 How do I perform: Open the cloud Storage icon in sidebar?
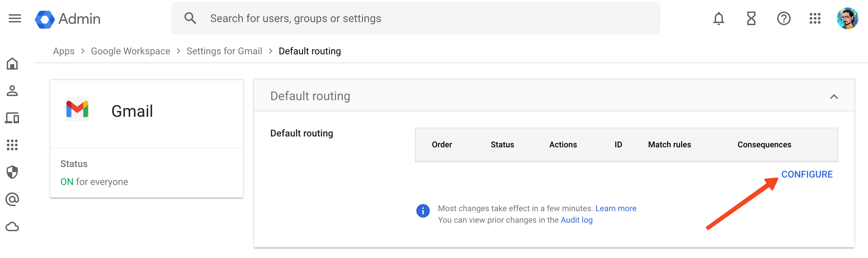tap(12, 226)
